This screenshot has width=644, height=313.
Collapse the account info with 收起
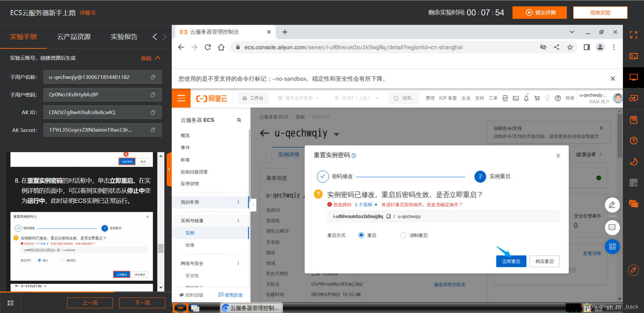(151, 58)
